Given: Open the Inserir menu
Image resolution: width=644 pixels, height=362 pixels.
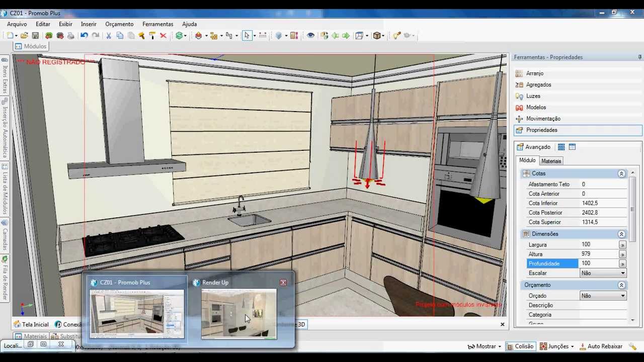Looking at the screenshot, I should [x=89, y=24].
